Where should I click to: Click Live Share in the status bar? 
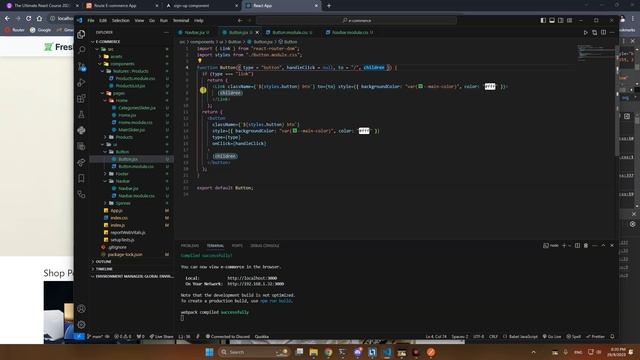pyautogui.click(x=161, y=336)
